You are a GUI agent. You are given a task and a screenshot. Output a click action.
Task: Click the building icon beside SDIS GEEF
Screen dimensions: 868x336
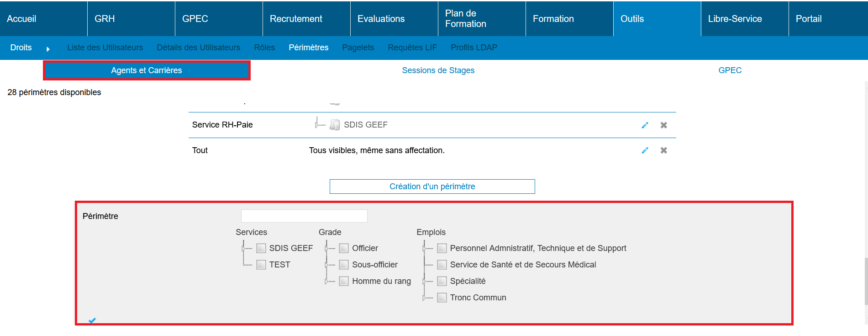point(335,125)
